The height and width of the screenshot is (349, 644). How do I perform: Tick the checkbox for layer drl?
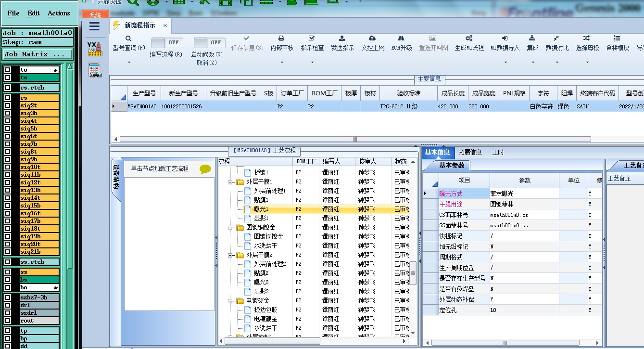[8, 305]
